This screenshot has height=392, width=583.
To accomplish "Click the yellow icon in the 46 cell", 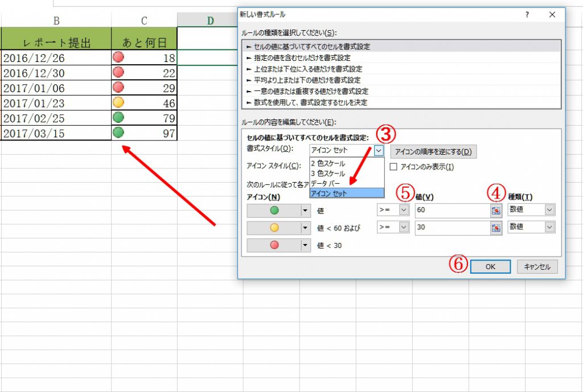I will (118, 103).
